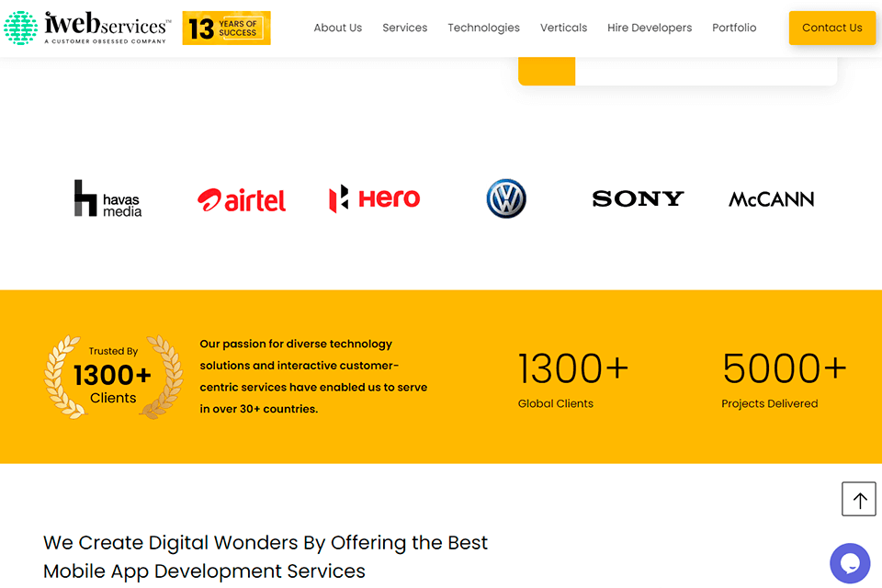
Task: Click the 'We Create Digital Wonders' heading
Action: tap(266, 557)
